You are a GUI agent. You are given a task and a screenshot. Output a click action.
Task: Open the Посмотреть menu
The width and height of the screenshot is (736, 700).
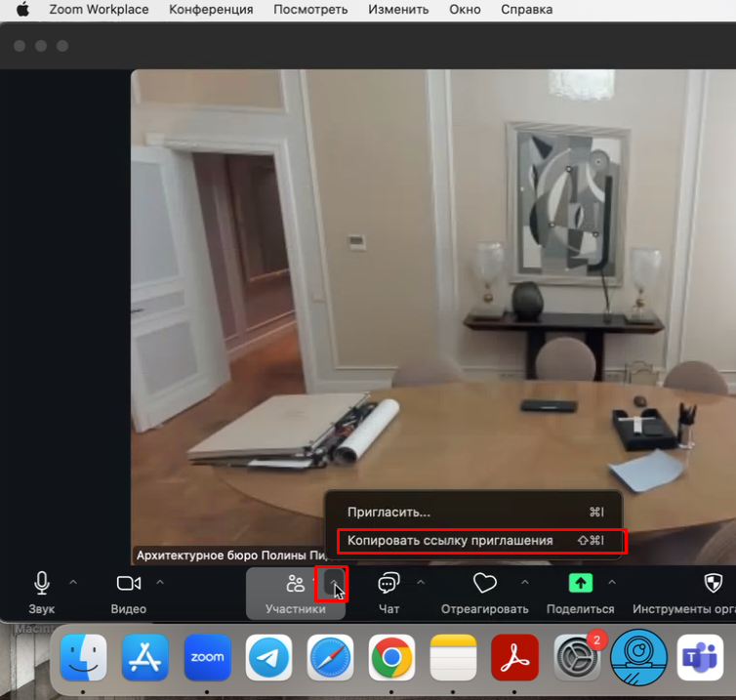point(310,10)
